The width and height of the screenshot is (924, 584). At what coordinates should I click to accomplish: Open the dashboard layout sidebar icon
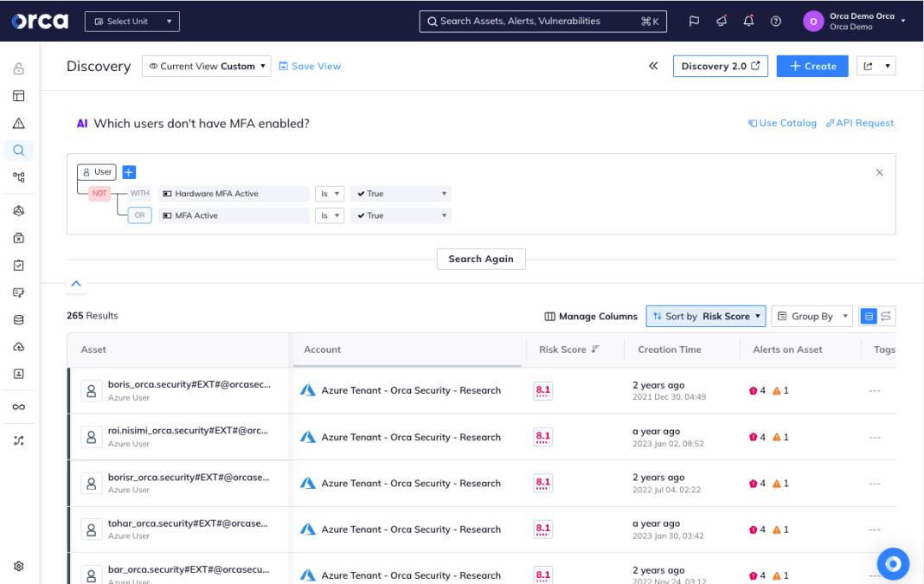click(x=19, y=96)
